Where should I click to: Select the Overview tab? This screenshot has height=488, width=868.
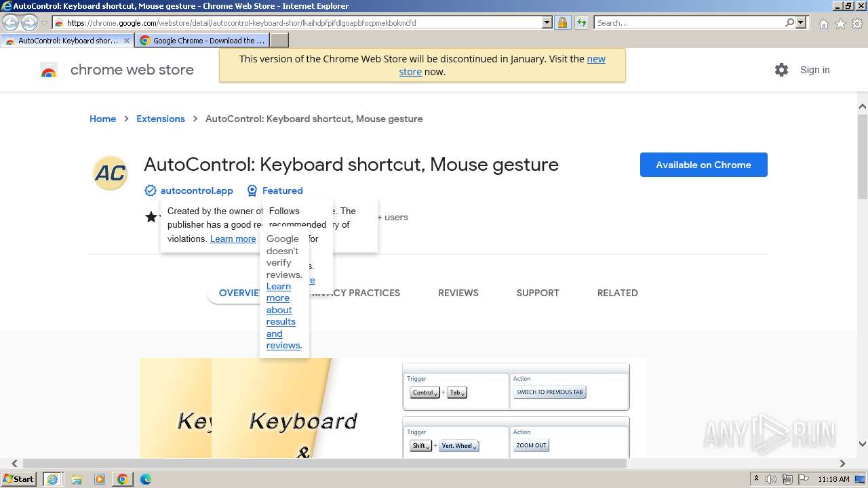239,293
